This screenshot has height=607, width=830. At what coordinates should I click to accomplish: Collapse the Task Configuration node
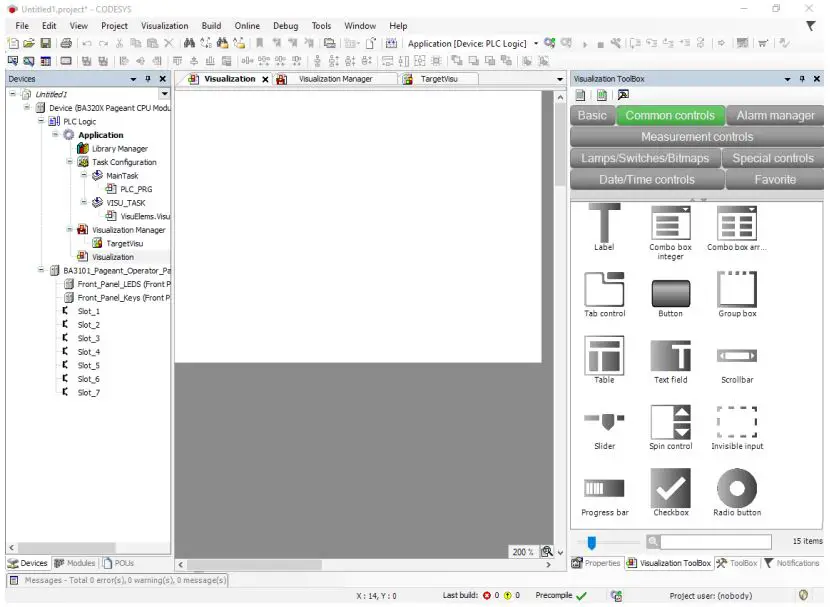[70, 162]
